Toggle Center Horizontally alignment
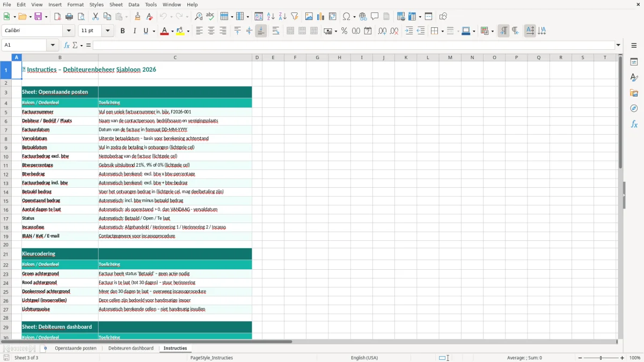 click(x=211, y=31)
